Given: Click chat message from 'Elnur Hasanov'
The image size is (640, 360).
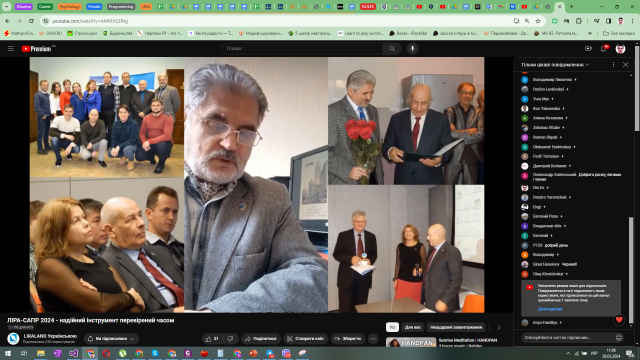Looking at the screenshot, I should (555, 264).
